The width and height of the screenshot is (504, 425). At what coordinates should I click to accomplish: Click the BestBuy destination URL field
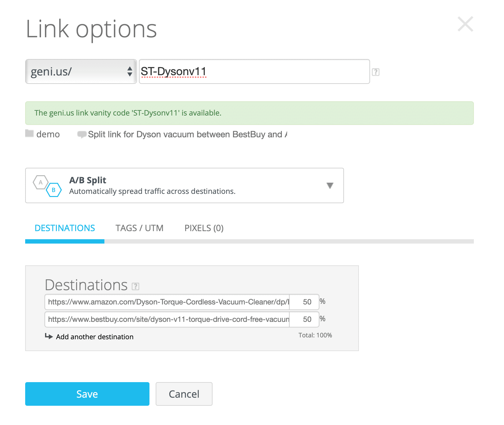167,319
